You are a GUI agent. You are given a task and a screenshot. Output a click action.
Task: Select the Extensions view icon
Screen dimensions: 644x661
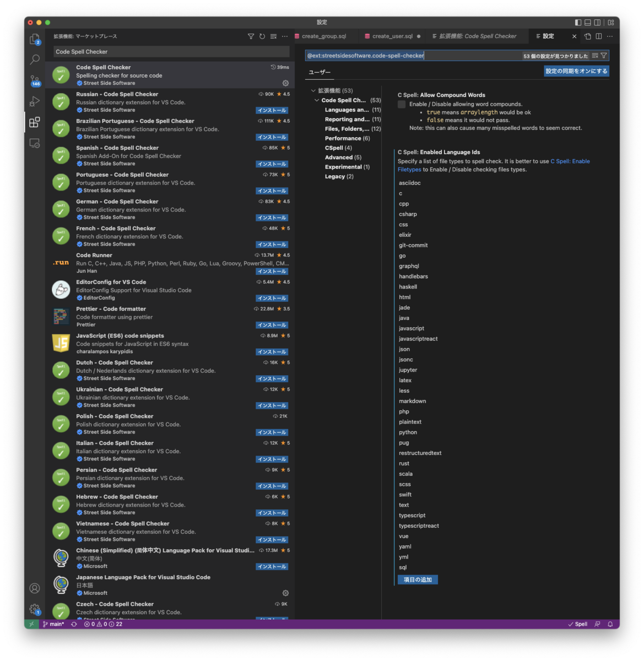click(x=35, y=122)
